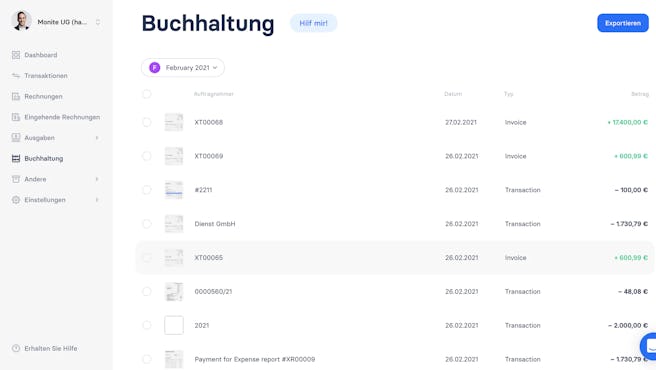Open the February 2021 month dropdown
The image size is (656, 370).
tap(183, 67)
